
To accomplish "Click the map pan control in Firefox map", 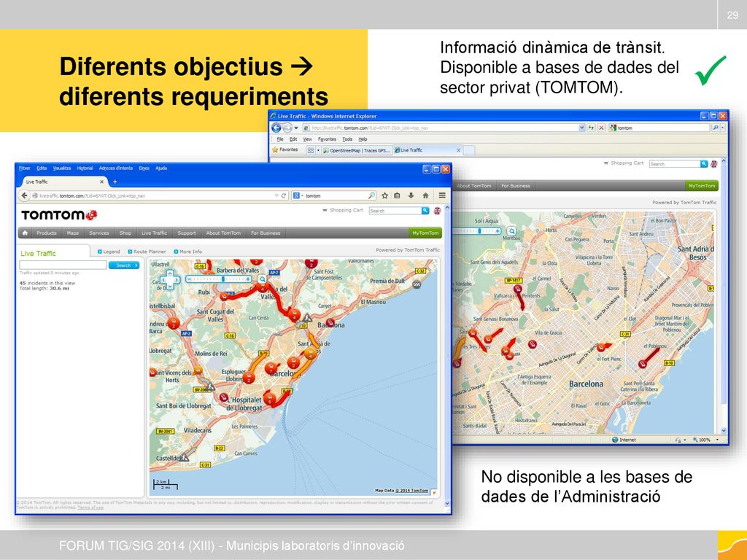I will pos(170,279).
